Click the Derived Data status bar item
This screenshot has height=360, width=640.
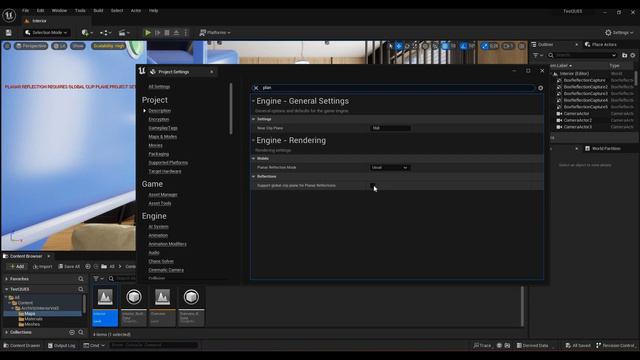(532, 345)
